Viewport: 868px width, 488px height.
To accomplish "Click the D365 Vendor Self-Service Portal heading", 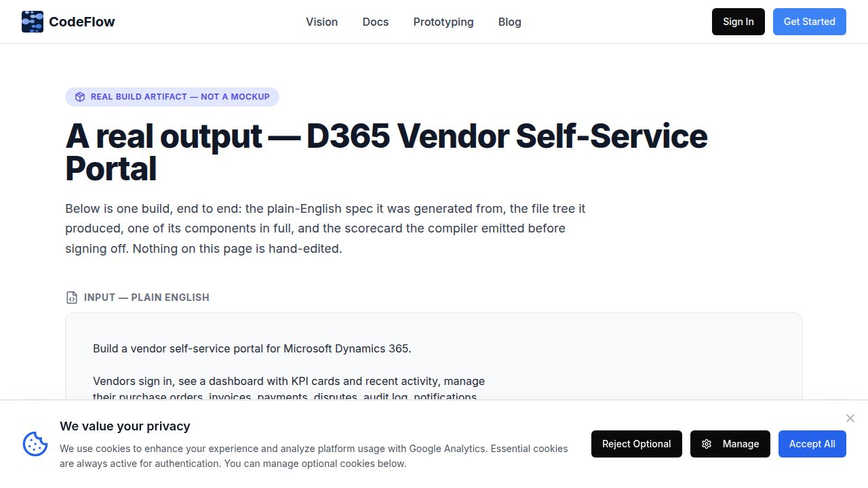I will (387, 152).
